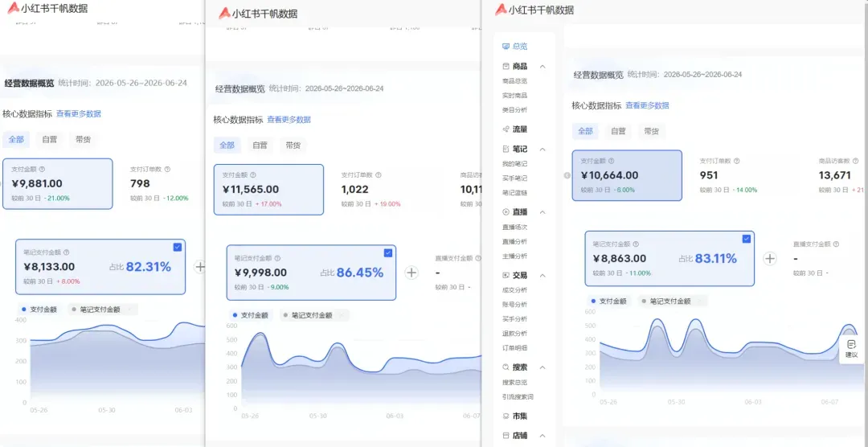This screenshot has height=447, width=868.
Task: Click the 总览 monitor icon in the sidebar
Action: coord(506,47)
